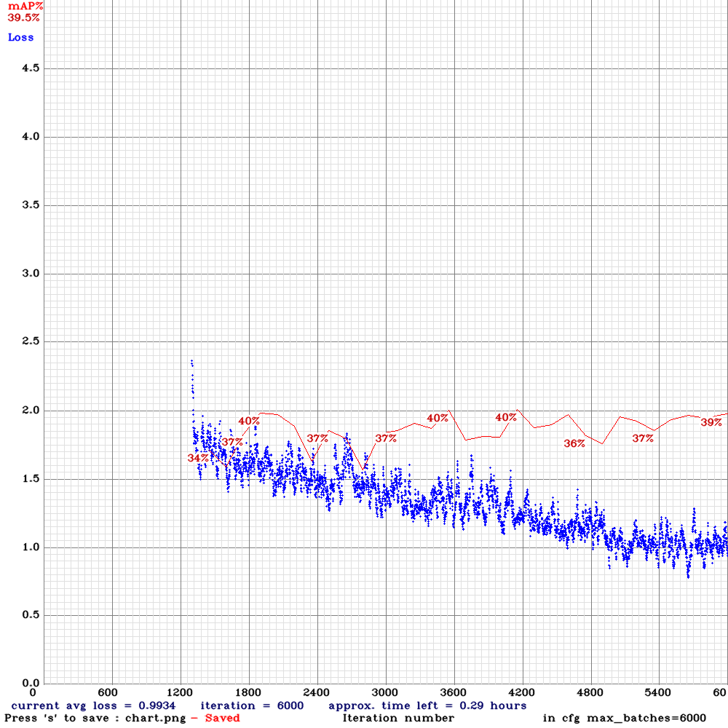Click the loss spike peak near iteration 1300
The height and width of the screenshot is (728, 728).
click(191, 362)
